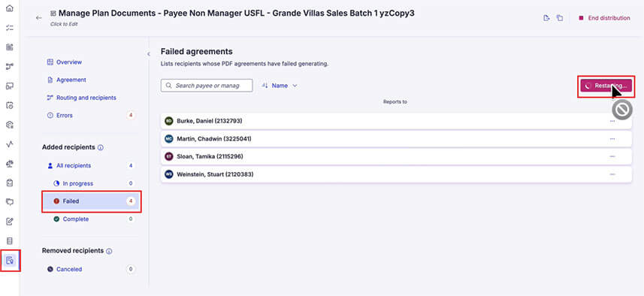Image resolution: width=644 pixels, height=296 pixels.
Task: Click the export document icon in header
Action: tap(546, 18)
